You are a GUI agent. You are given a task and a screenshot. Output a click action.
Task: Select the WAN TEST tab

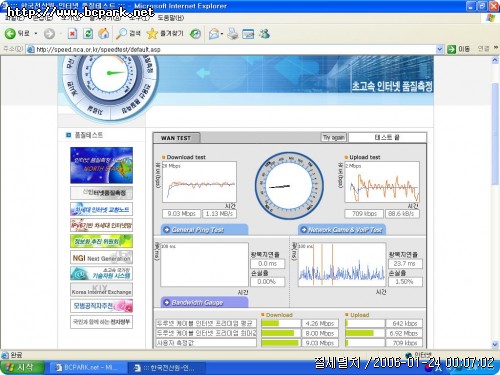click(176, 138)
